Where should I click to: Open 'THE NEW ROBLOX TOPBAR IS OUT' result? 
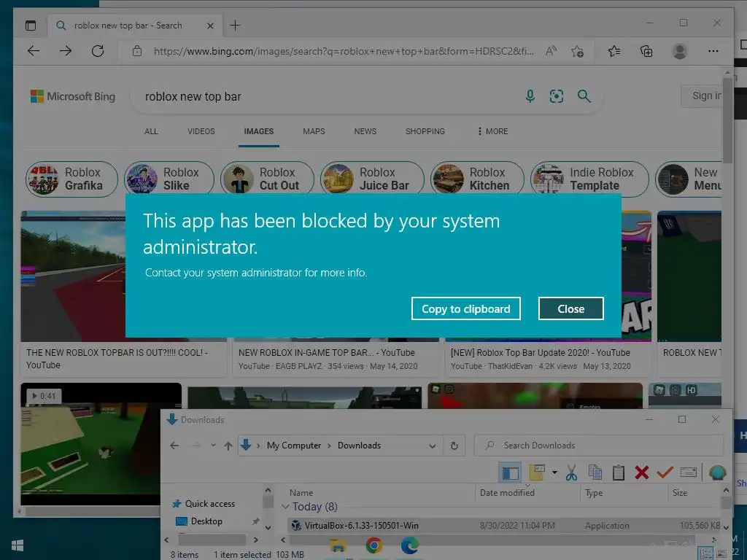coord(117,359)
